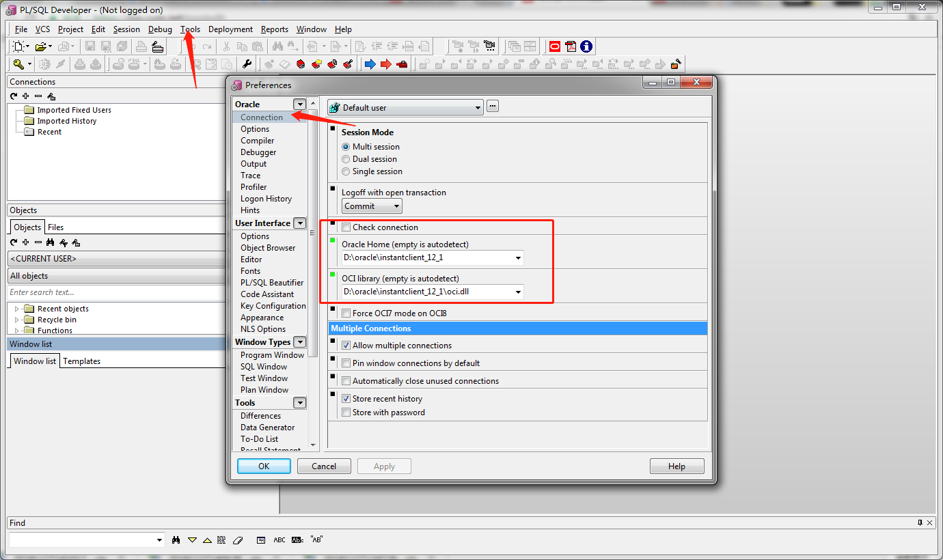Click the red book with yellow note icon
This screenshot has height=560, width=943.
(316, 64)
